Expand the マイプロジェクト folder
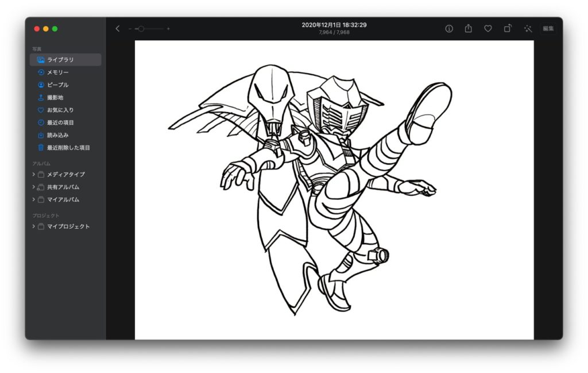Screen dimensions: 588x373 (x=33, y=226)
